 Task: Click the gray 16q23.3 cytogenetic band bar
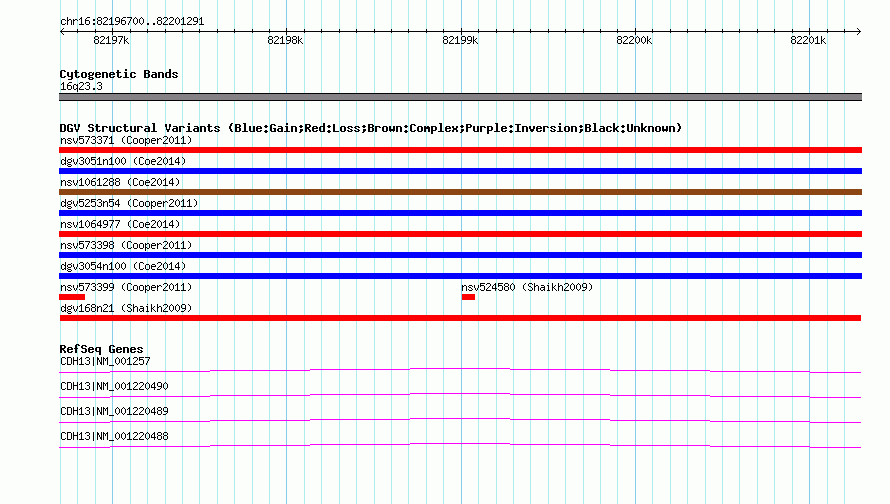click(x=460, y=97)
